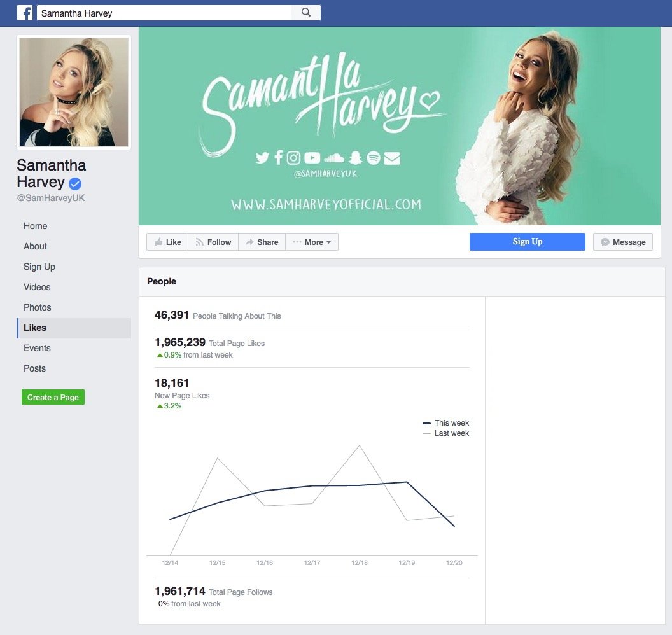Click the Facebook logo icon
Image resolution: width=672 pixels, height=635 pixels.
coord(25,13)
